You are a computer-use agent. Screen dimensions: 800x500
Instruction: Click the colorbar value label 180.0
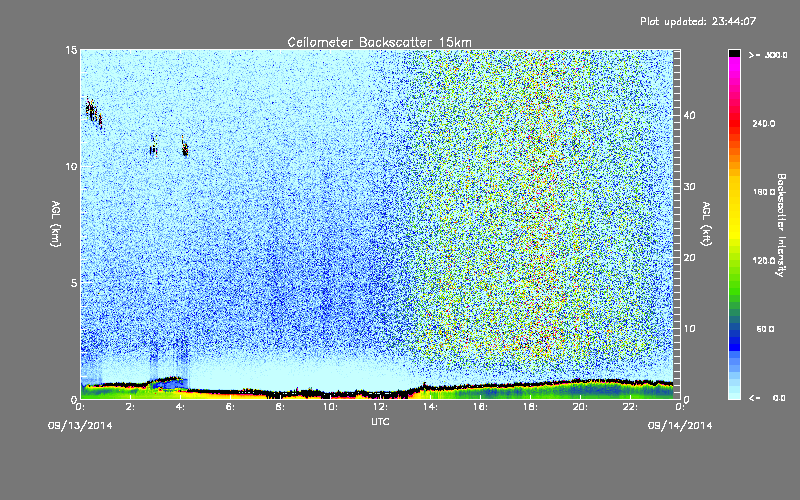764,192
